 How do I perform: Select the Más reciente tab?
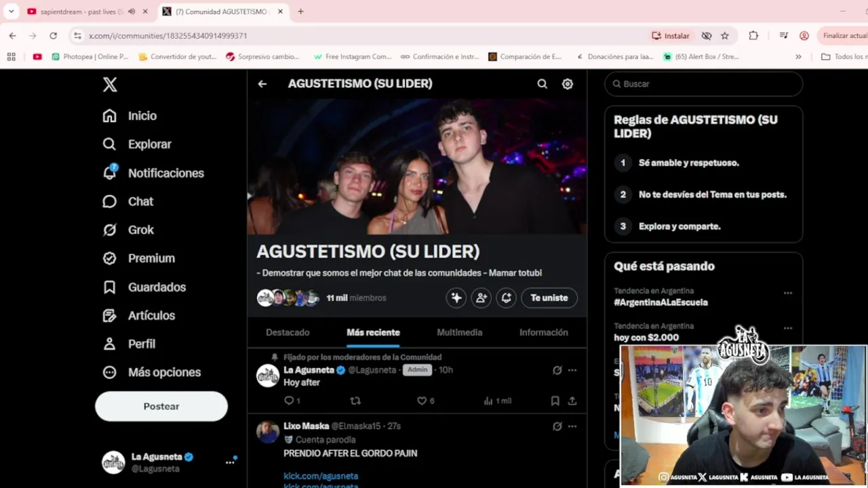[x=373, y=332]
